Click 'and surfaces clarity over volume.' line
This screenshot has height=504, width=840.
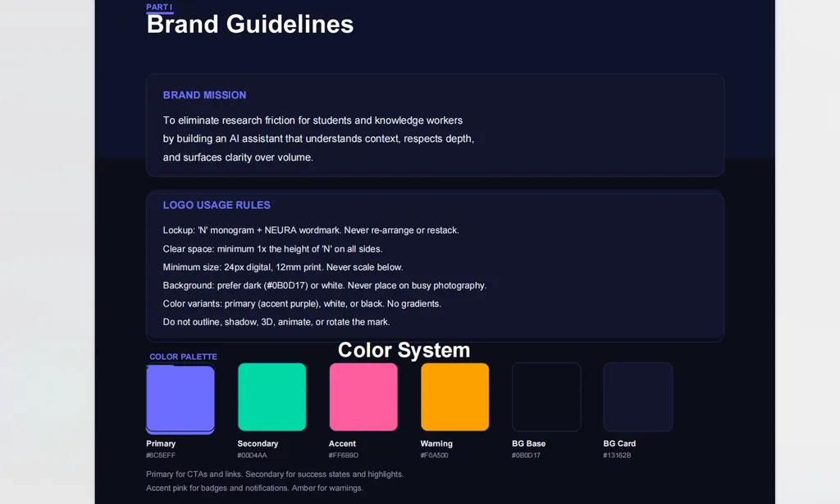238,157
